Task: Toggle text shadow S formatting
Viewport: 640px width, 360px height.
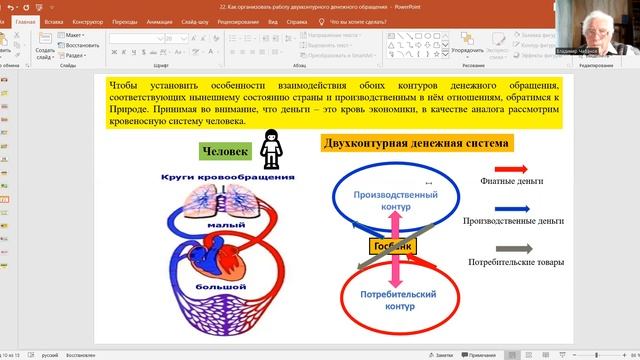Action: pos(144,52)
